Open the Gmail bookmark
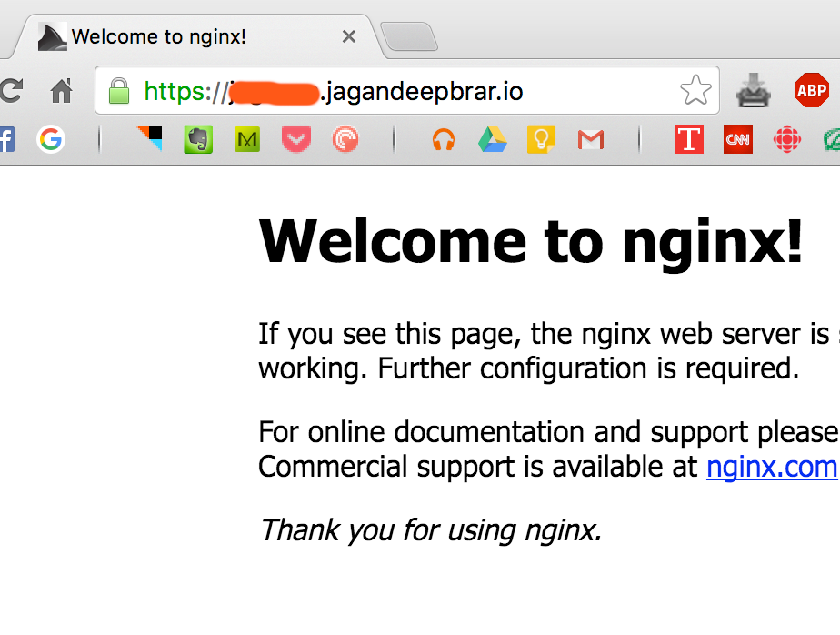The image size is (840, 635). pyautogui.click(x=591, y=140)
